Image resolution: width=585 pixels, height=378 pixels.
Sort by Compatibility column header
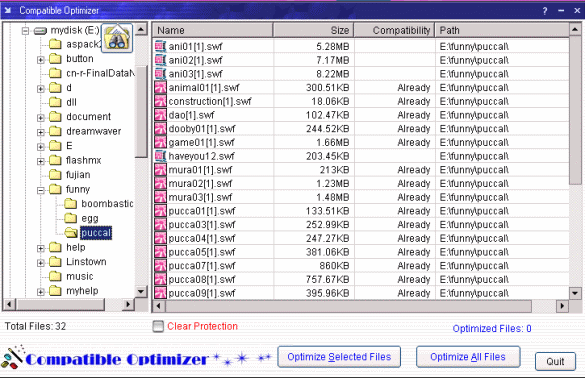pyautogui.click(x=394, y=30)
